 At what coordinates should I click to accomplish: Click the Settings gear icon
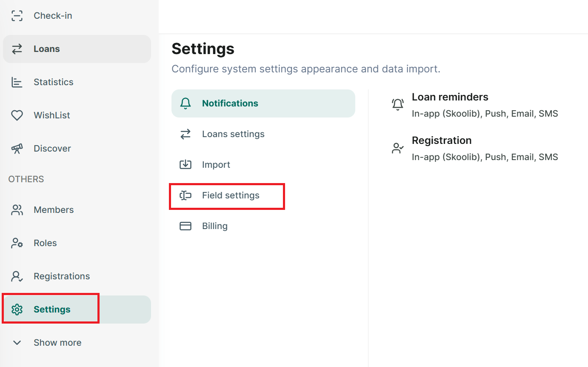[17, 310]
